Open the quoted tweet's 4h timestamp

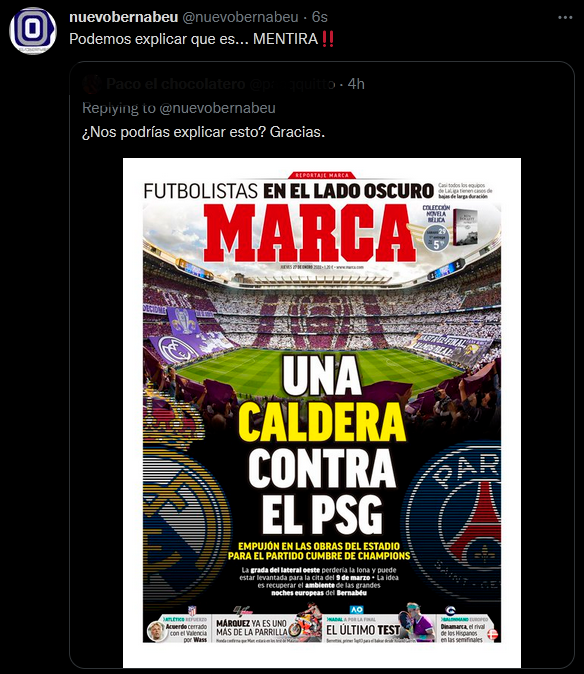coord(356,84)
